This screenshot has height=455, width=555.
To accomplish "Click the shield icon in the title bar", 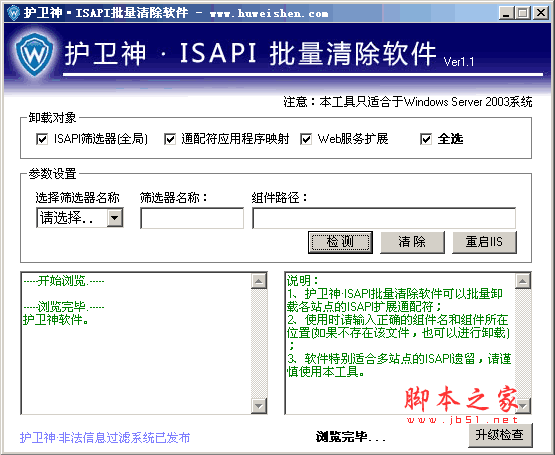I will point(13,13).
